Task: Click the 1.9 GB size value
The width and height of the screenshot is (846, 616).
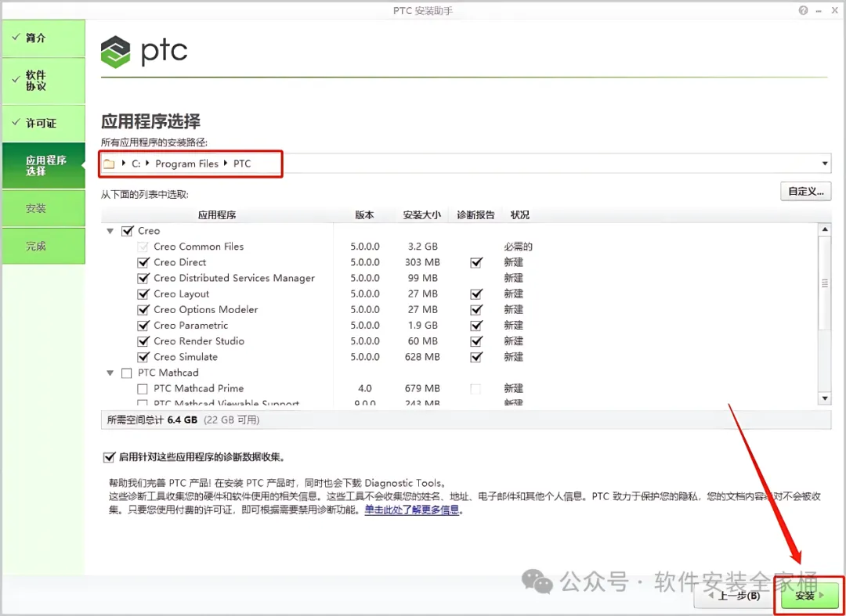Action: 422,326
